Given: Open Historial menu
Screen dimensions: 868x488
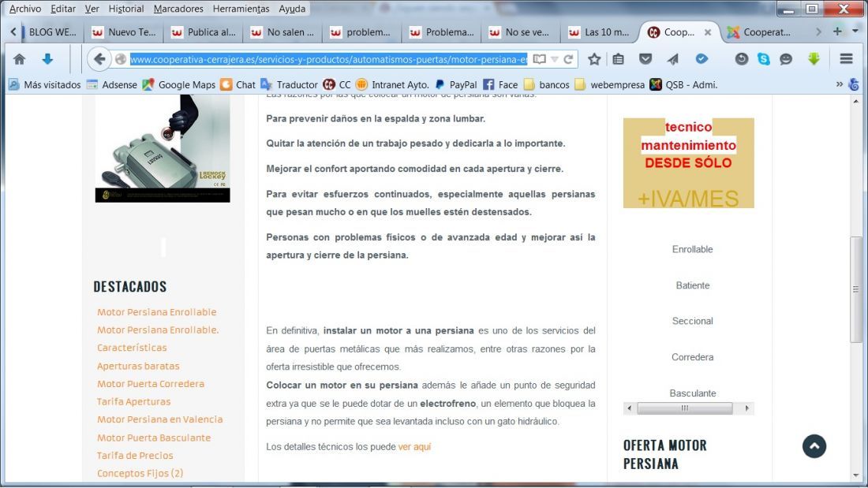Looking at the screenshot, I should pos(126,9).
